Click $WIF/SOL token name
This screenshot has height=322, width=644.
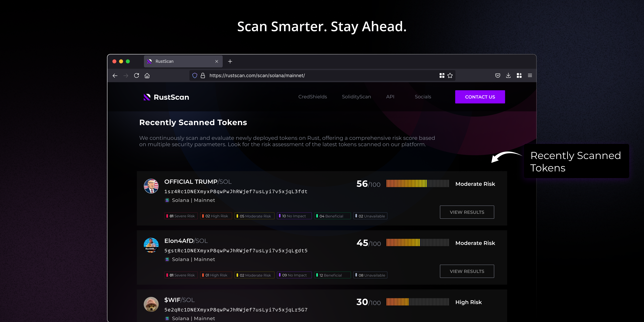point(179,300)
